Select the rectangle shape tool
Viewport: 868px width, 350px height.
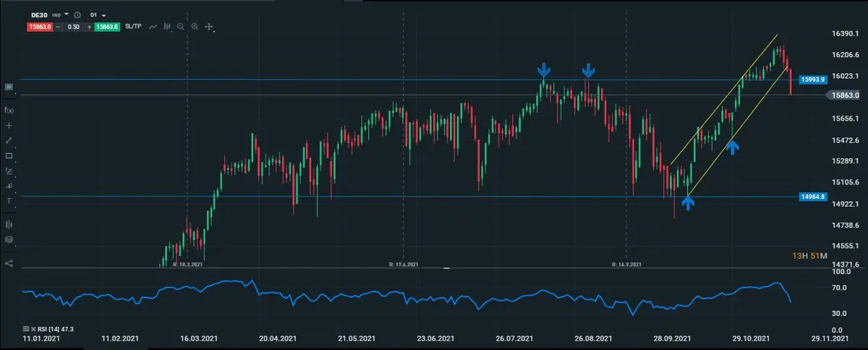pos(9,155)
